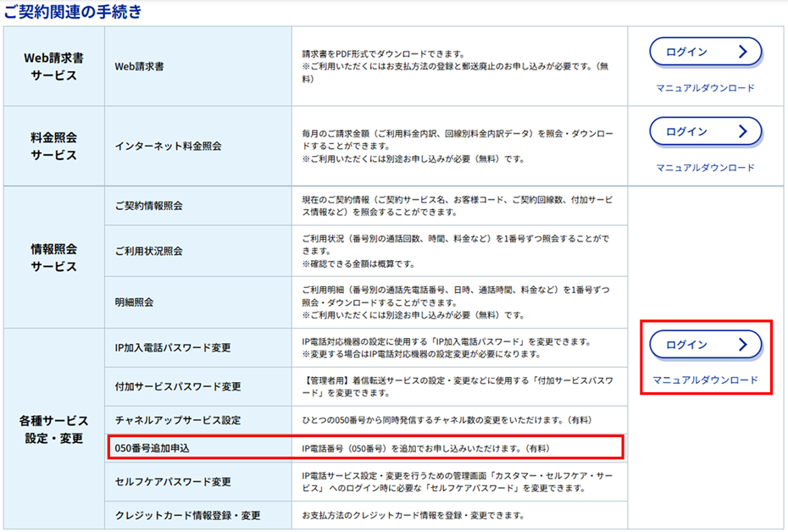The height and width of the screenshot is (532, 788).
Task: Click the 付加サービスパスワード変更 row label
Action: pyautogui.click(x=178, y=386)
